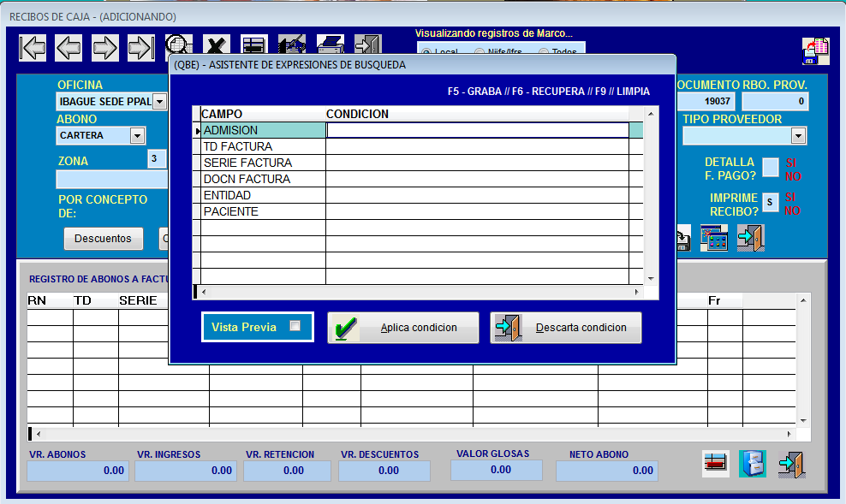Click the IMPRIME RECIBO? box containing S
The image size is (846, 504).
[x=771, y=202]
